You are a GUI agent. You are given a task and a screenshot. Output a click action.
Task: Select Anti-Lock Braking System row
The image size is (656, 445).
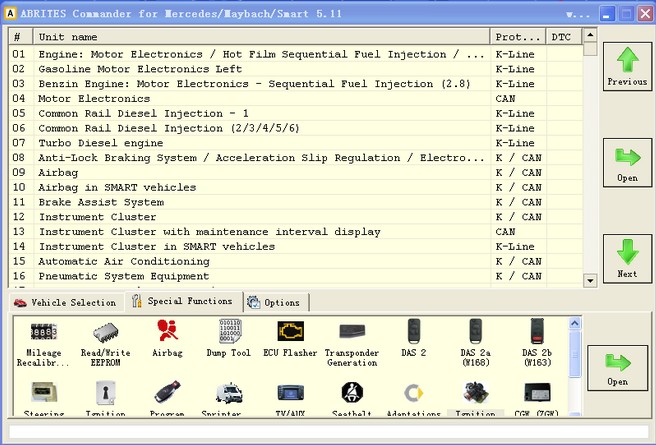(296, 158)
